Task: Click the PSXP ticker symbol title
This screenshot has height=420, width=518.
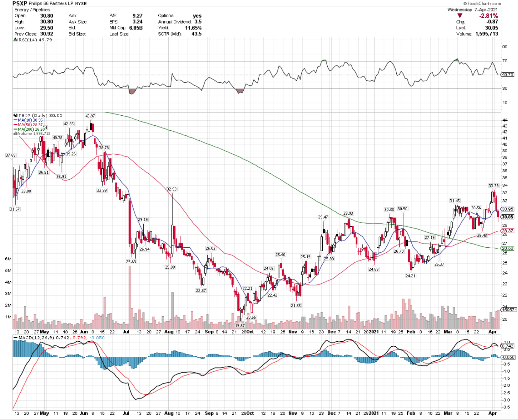Action: (x=19, y=3)
